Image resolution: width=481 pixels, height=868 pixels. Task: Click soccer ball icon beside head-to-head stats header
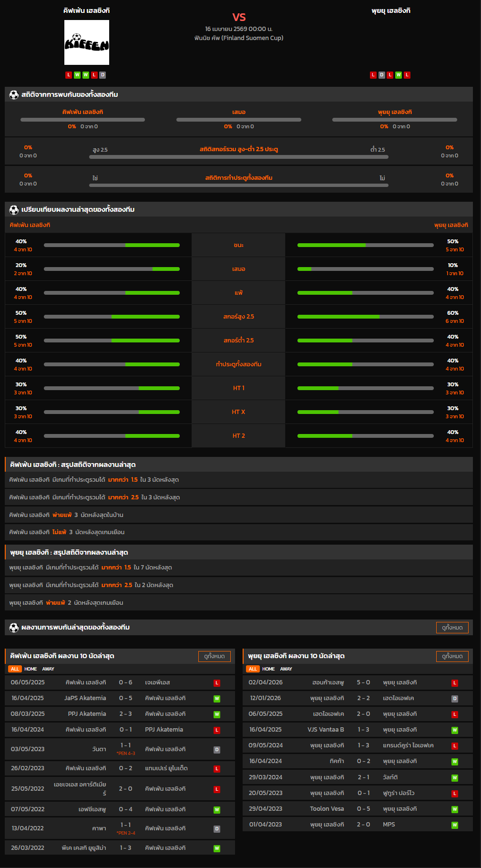[x=14, y=95]
